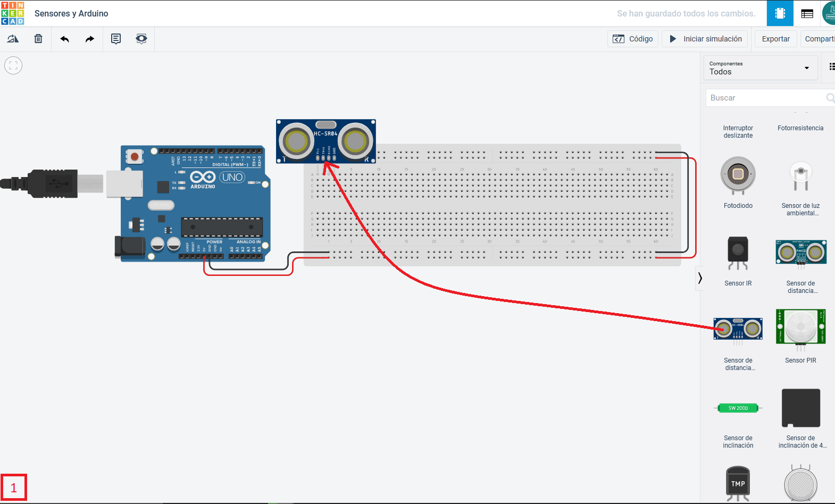Select the Fotodiodo component

pos(738,175)
